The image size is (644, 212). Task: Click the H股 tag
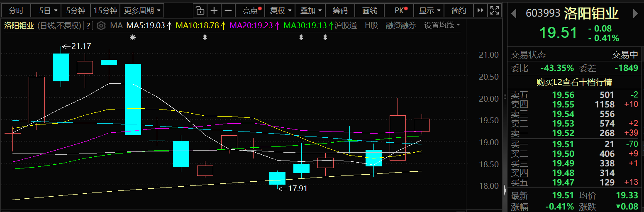(x=371, y=26)
